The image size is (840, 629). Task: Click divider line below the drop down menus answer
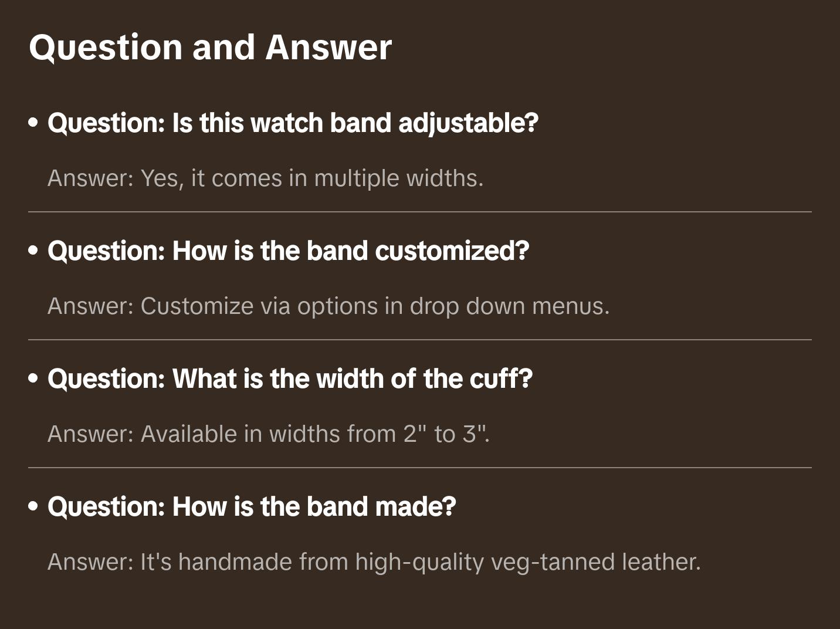click(420, 340)
